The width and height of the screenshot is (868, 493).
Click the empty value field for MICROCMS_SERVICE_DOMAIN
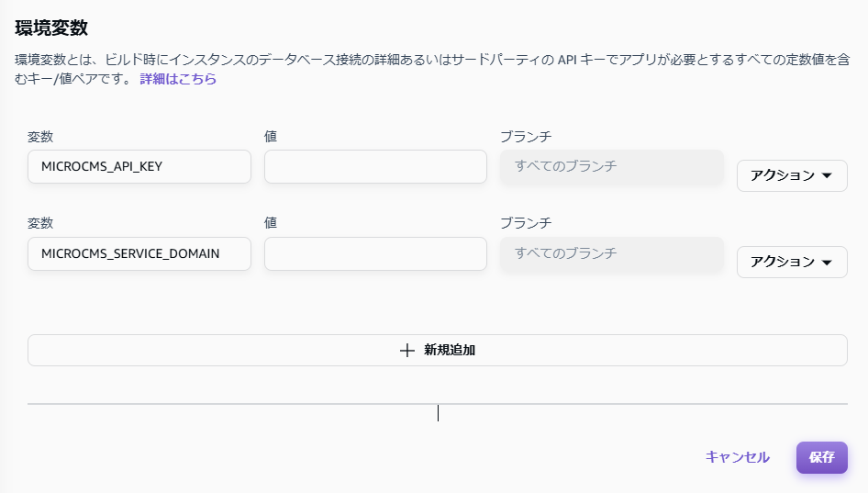tap(375, 253)
